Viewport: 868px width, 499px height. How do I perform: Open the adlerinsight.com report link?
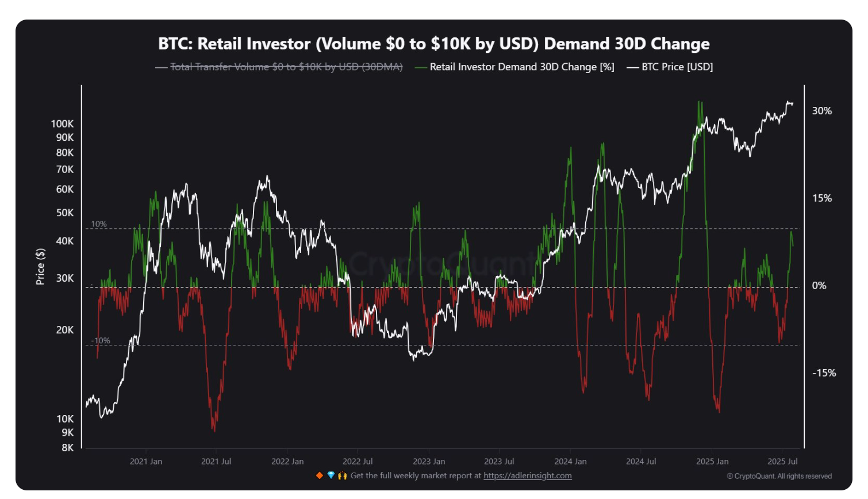click(527, 475)
